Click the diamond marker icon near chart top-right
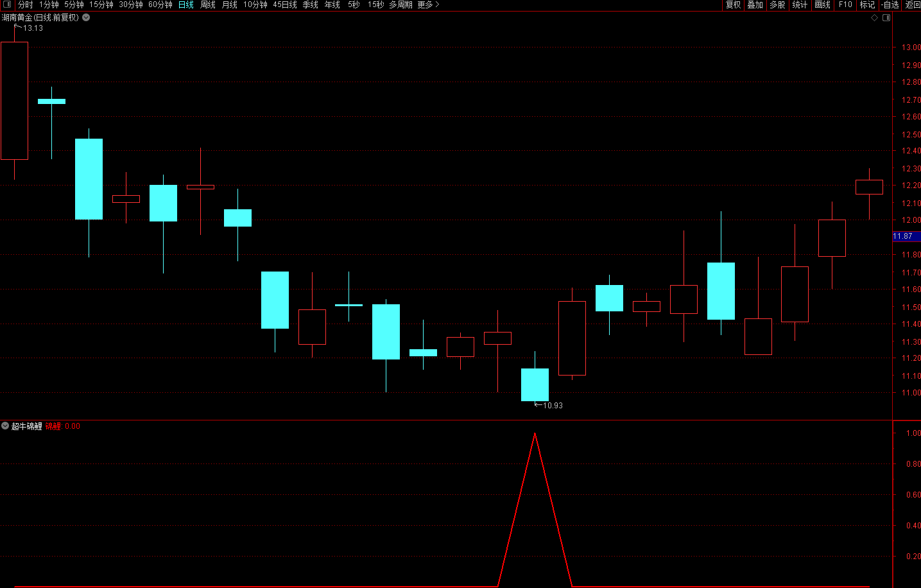 click(874, 18)
